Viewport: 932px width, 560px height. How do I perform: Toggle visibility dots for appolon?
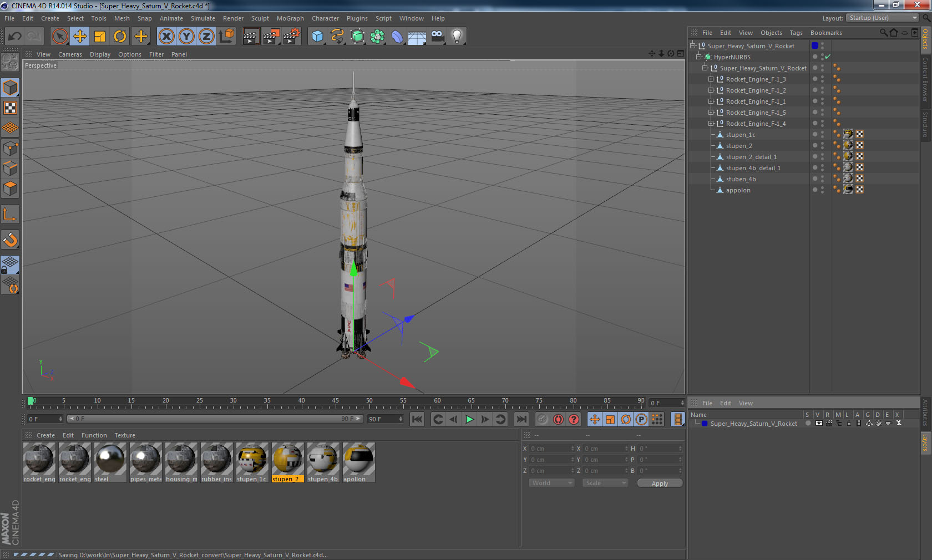click(822, 190)
